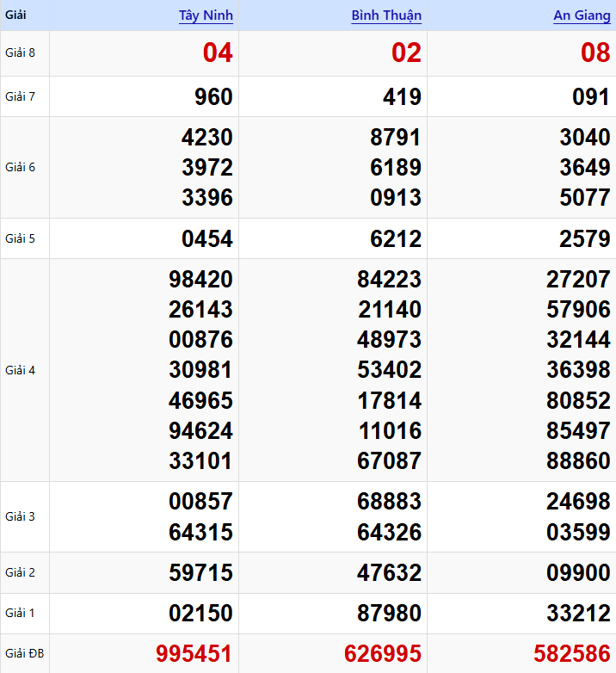This screenshot has width=616, height=673.
Task: Open the Tây Ninh province link
Action: 206,15
